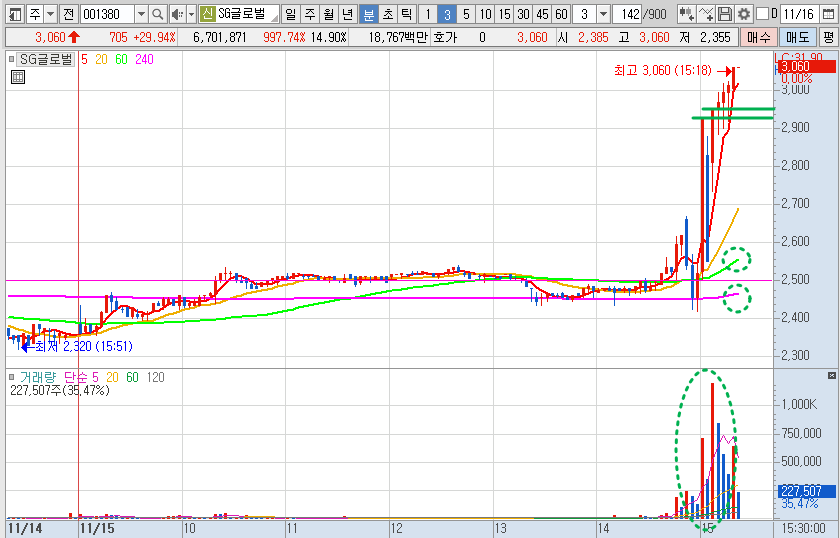The image size is (840, 538).
Task: Expand the custom interval dropdown showing 3
Action: 604,14
